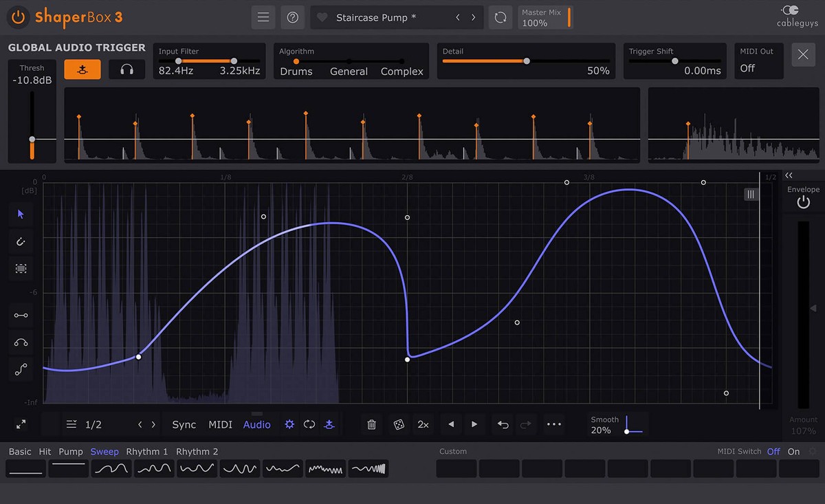Viewport: 825px width, 504px height.
Task: Click the headphones listen icon
Action: (126, 69)
